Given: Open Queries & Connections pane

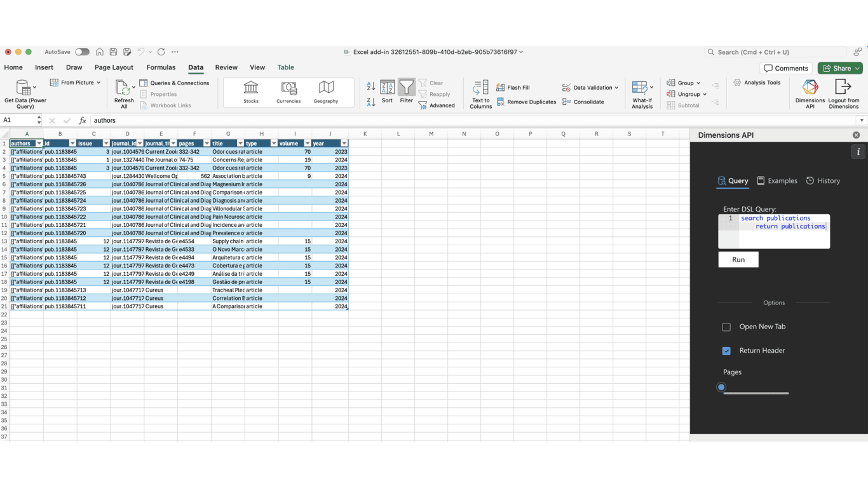Looking at the screenshot, I should [x=174, y=83].
